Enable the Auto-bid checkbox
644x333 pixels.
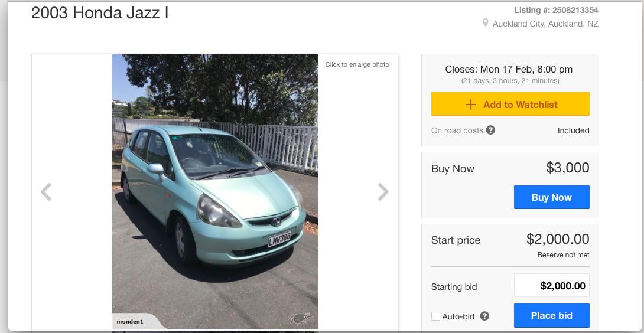point(435,316)
